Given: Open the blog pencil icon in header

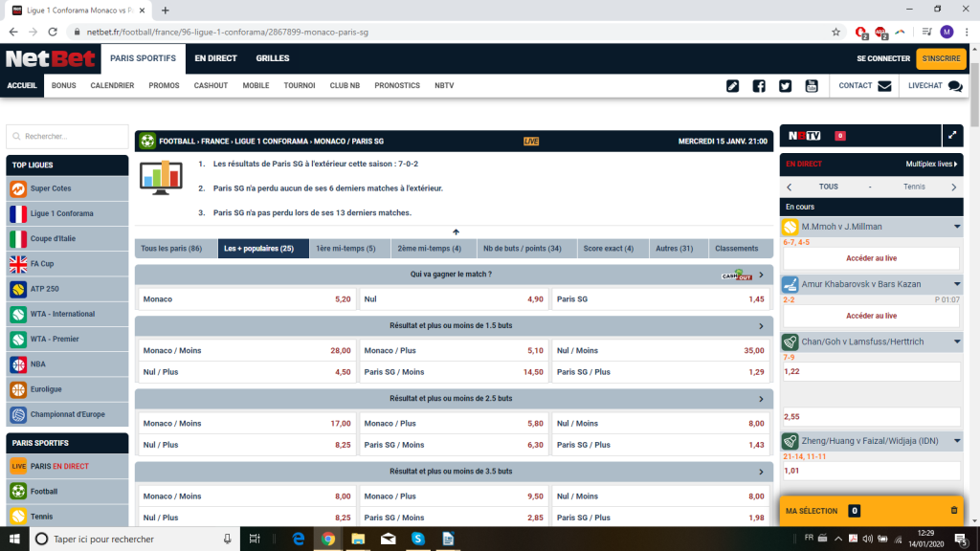Looking at the screenshot, I should pyautogui.click(x=732, y=86).
